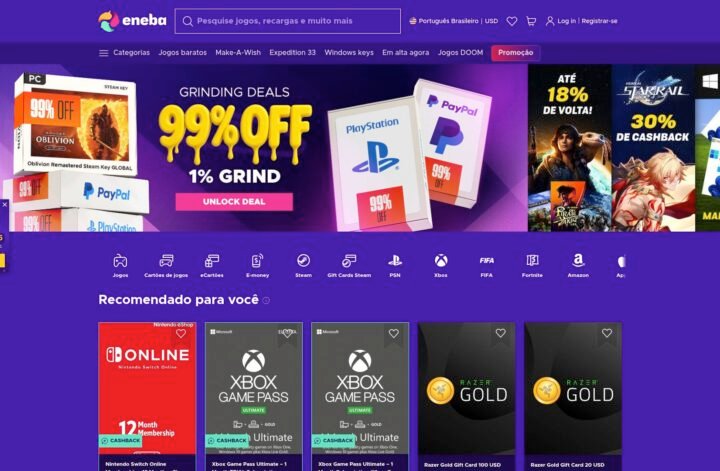Toggle wishlist heart on Razer Gold 100 USD card
Image resolution: width=720 pixels, height=471 pixels.
pos(501,333)
